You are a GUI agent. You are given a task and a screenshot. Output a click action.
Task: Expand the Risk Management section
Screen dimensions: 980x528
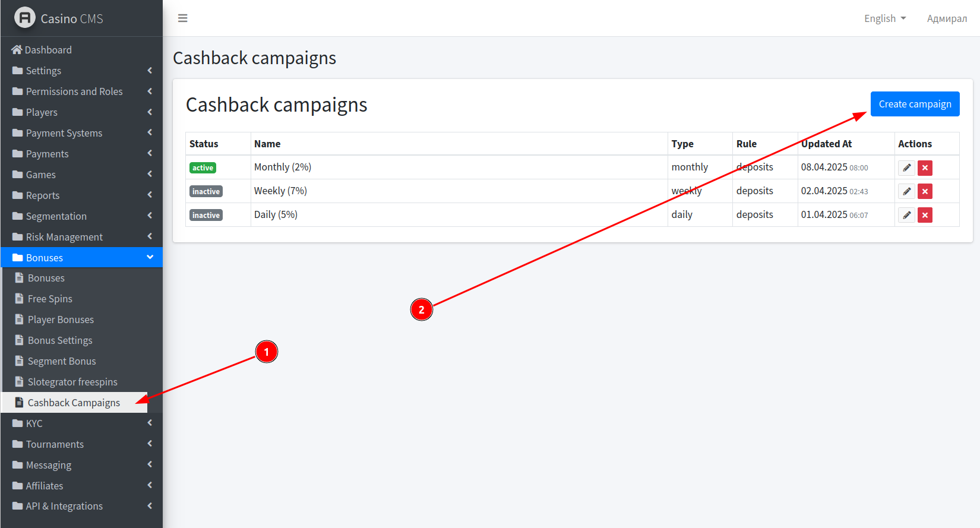(81, 237)
